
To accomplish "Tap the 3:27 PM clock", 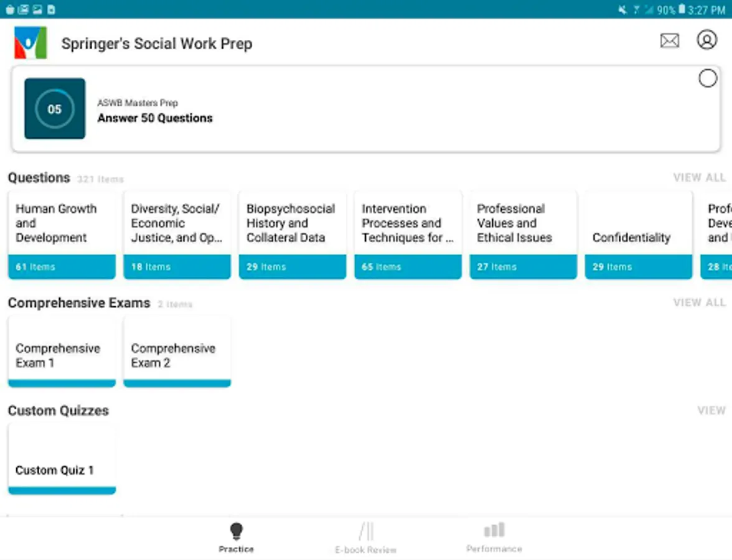I will coord(706,9).
